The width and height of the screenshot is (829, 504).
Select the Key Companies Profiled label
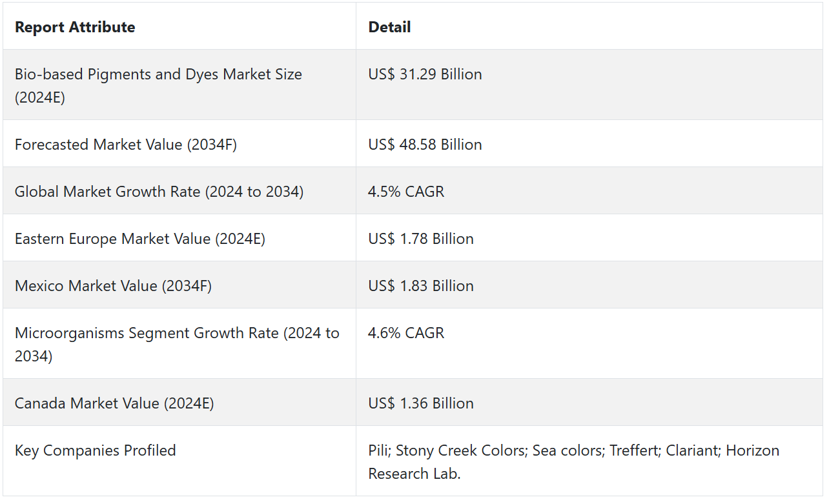[x=96, y=450]
